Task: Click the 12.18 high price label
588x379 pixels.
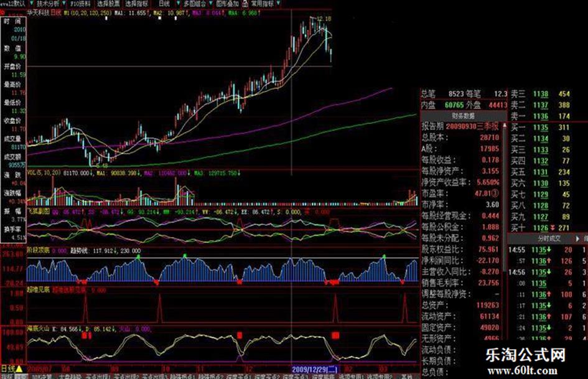Action: (324, 19)
